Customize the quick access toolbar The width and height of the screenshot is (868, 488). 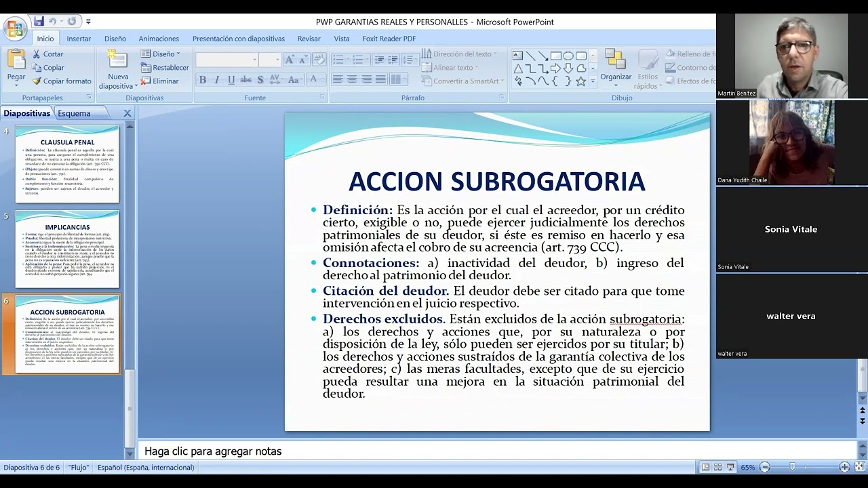point(88,22)
